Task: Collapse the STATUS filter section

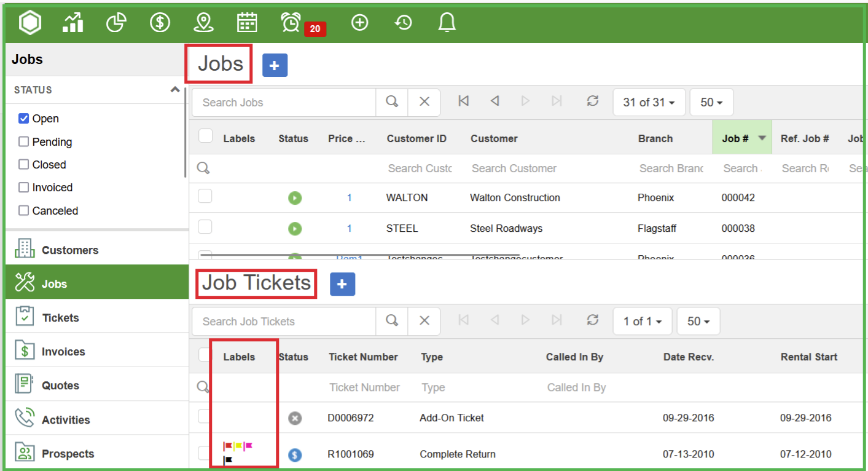Action: [175, 90]
